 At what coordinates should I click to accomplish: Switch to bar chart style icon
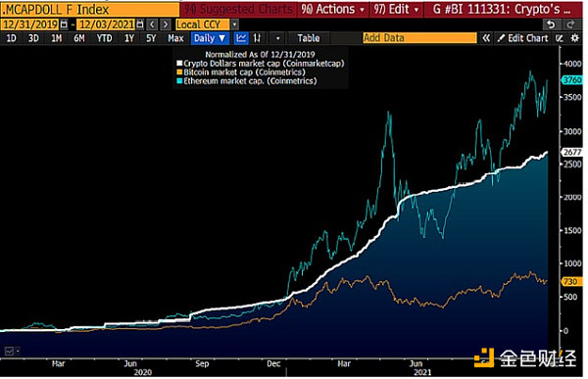(257, 38)
